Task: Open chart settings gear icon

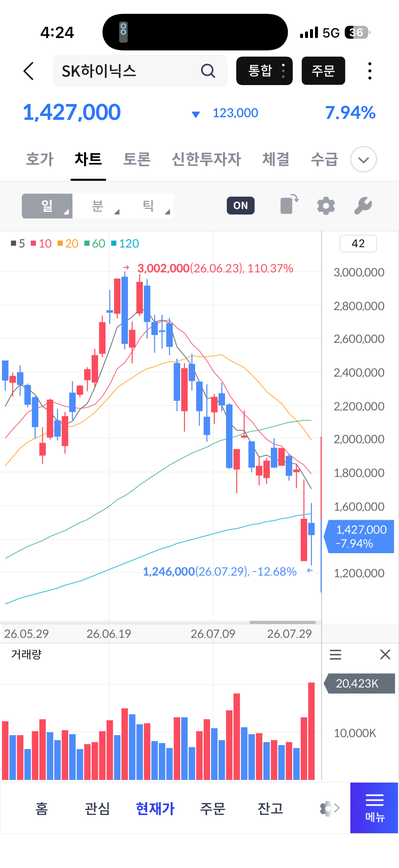Action: point(326,206)
